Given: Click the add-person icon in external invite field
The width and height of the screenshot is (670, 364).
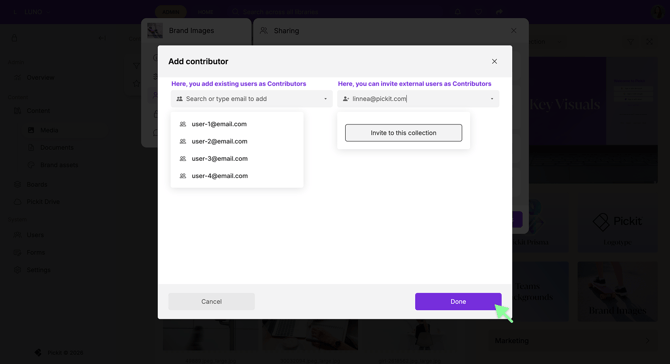Looking at the screenshot, I should click(346, 99).
